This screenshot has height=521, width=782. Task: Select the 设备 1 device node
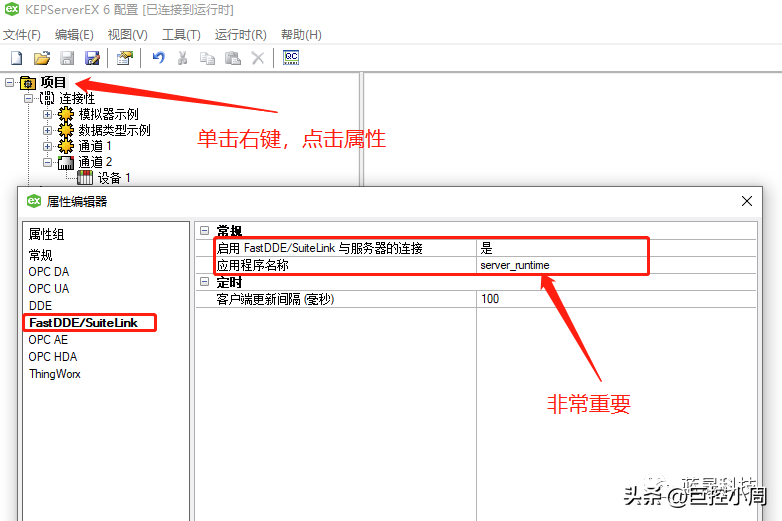pyautogui.click(x=114, y=178)
